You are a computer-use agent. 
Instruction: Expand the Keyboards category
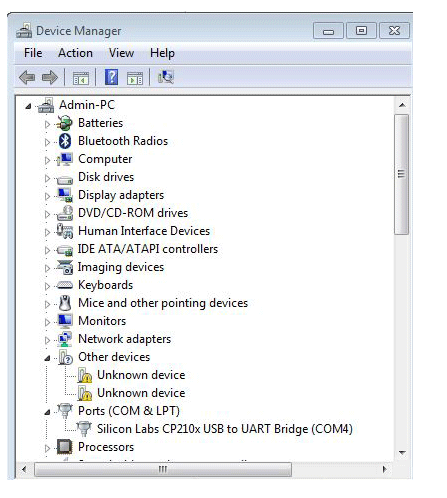47,286
